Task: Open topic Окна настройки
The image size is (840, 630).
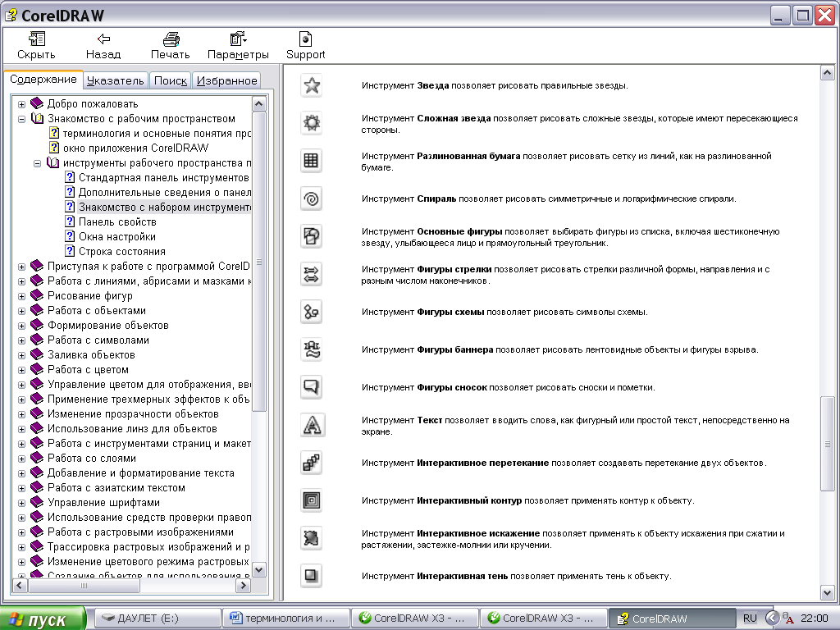Action: [116, 237]
